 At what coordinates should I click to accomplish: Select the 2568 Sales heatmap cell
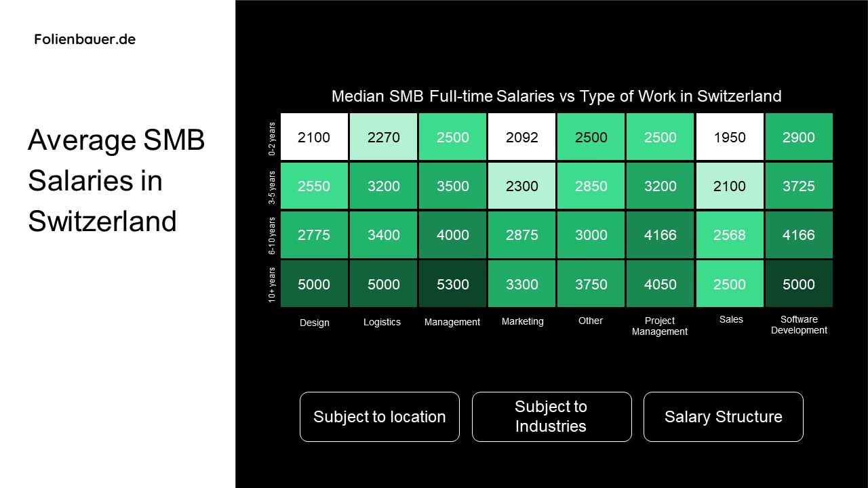tap(730, 235)
